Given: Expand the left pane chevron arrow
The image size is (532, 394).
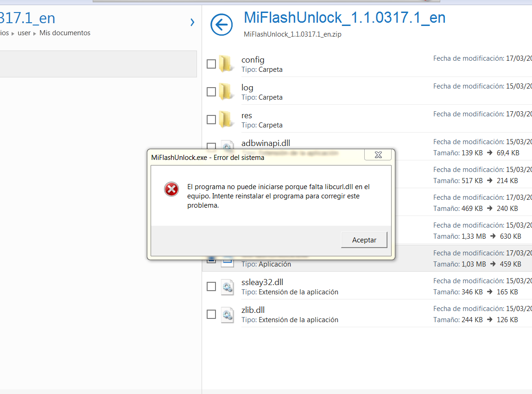Looking at the screenshot, I should 192,22.
